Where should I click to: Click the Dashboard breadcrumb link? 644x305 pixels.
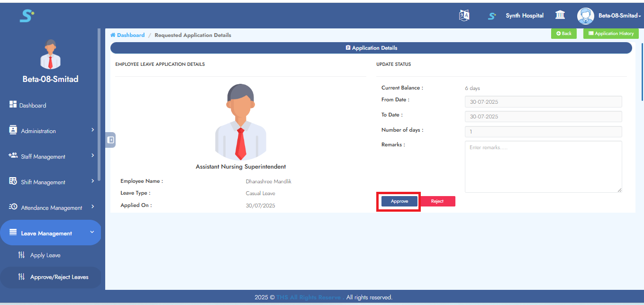[130, 35]
